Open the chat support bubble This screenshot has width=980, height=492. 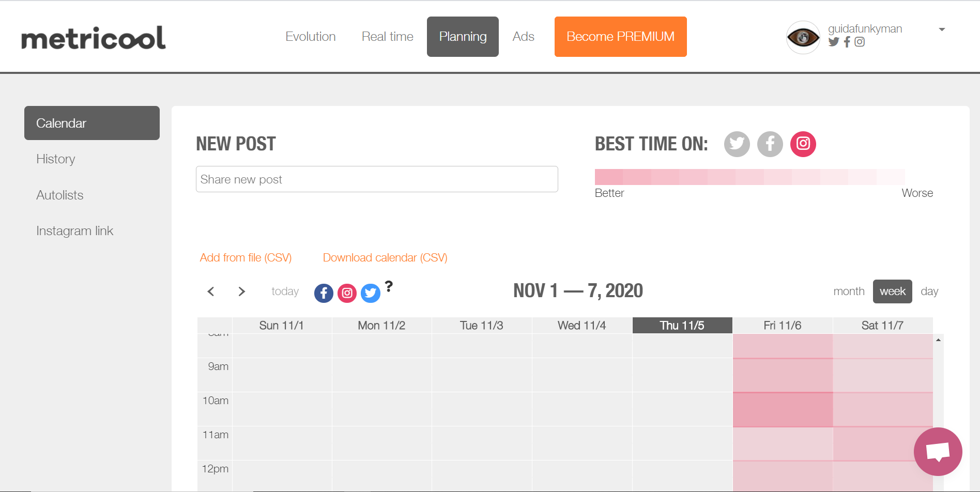tap(938, 452)
